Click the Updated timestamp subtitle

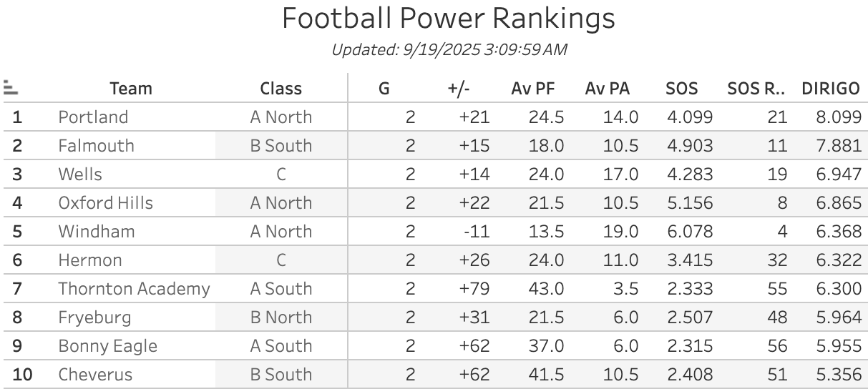[x=449, y=49]
